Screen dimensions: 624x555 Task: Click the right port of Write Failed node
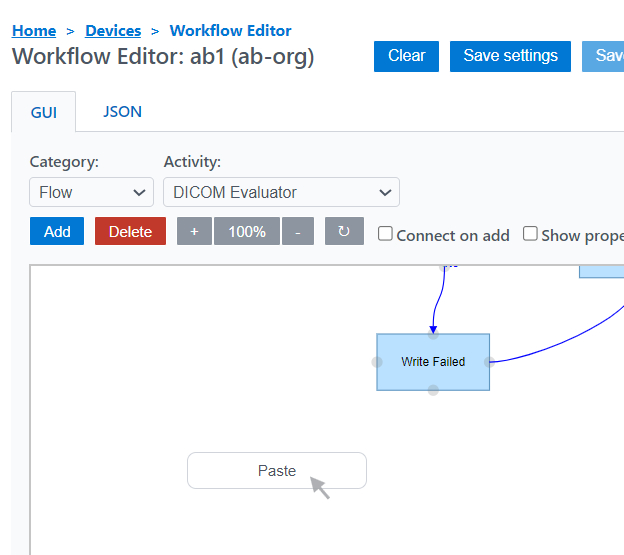pos(489,362)
